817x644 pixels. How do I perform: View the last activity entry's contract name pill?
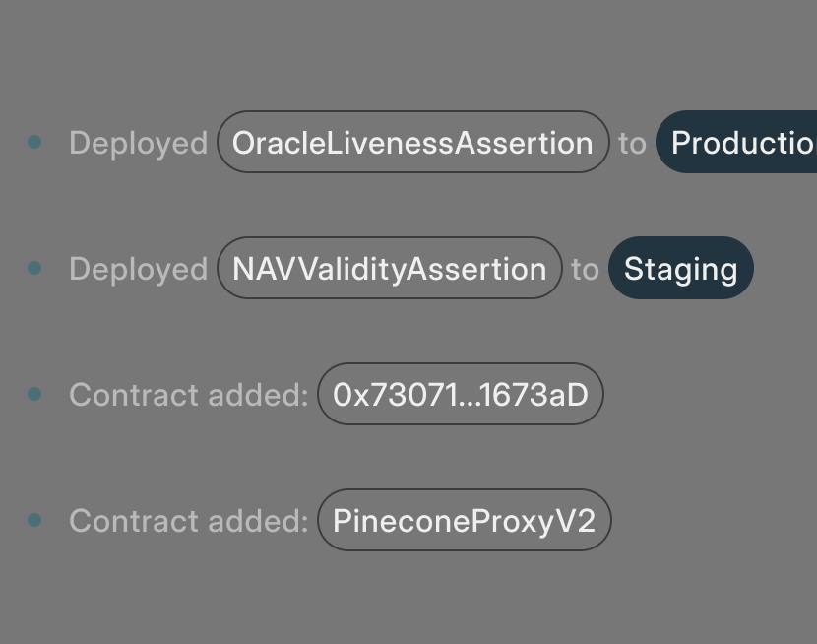464,521
